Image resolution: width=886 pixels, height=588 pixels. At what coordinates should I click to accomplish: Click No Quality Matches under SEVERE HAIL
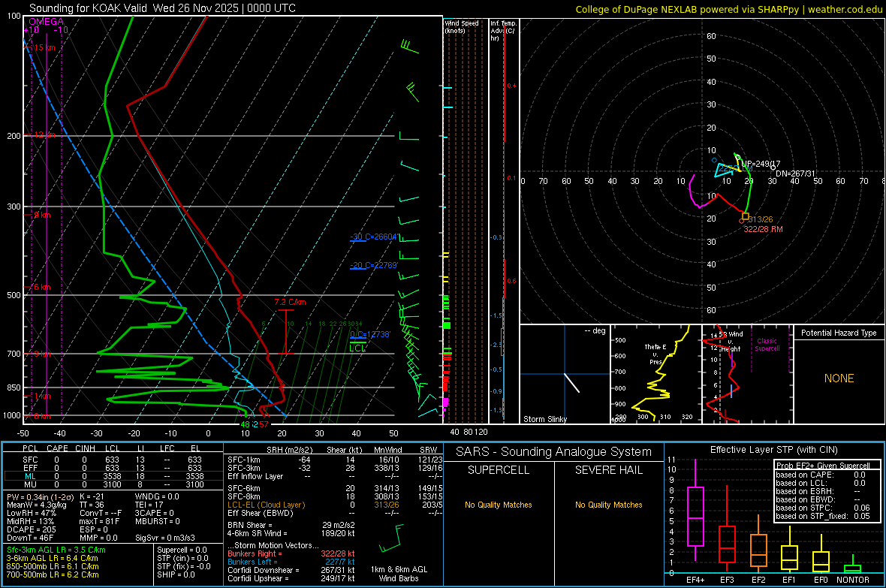coord(608,505)
